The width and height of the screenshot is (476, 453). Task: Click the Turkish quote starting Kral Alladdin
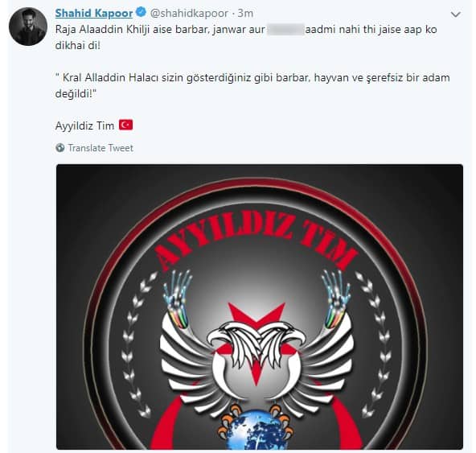(252, 85)
